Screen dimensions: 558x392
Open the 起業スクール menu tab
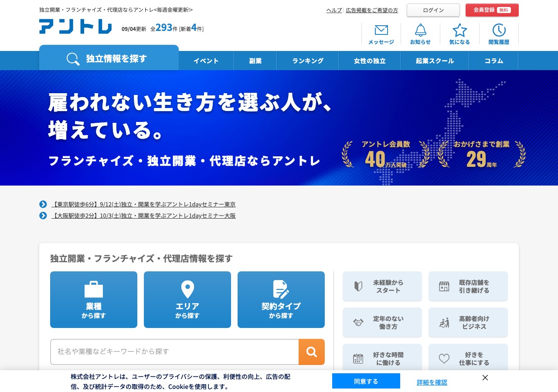click(435, 61)
